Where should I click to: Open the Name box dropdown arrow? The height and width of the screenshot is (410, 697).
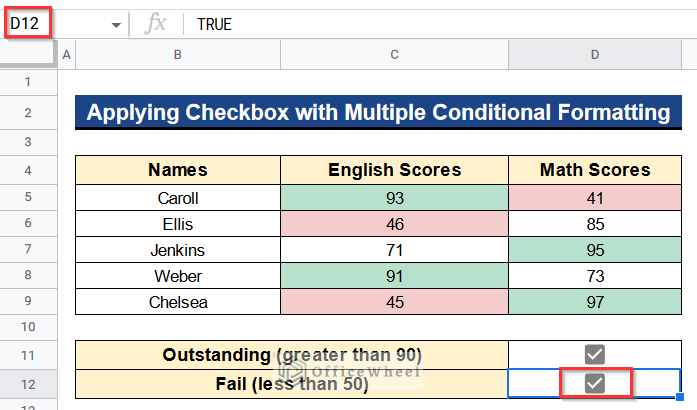coord(116,25)
